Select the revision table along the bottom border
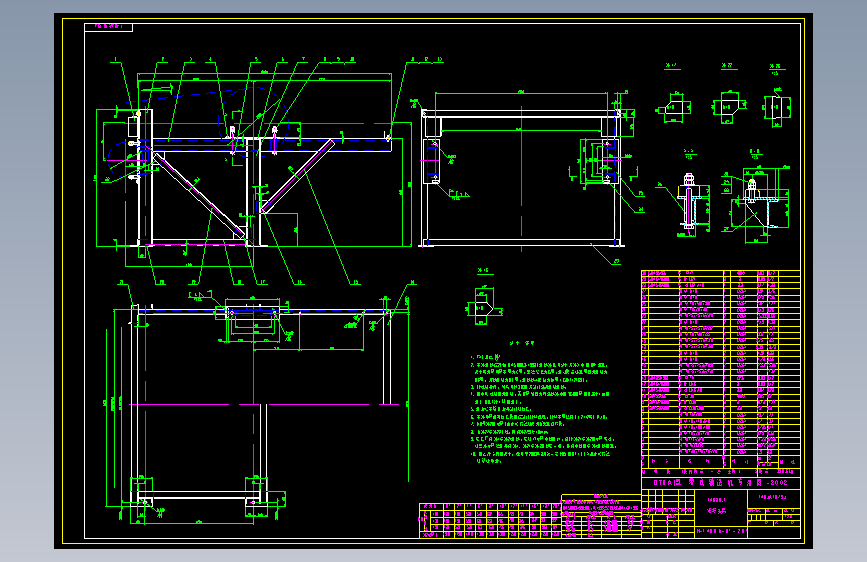 (x=490, y=521)
